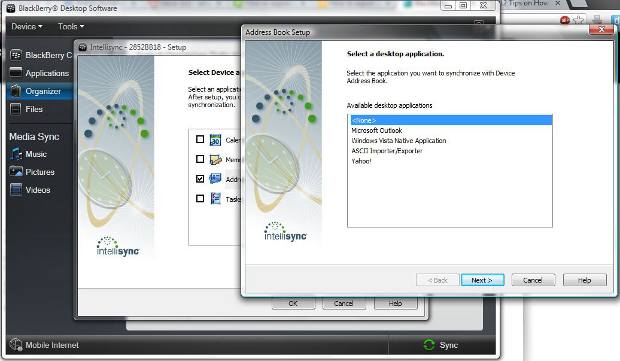Click the Mobile Internet globe icon

15,344
